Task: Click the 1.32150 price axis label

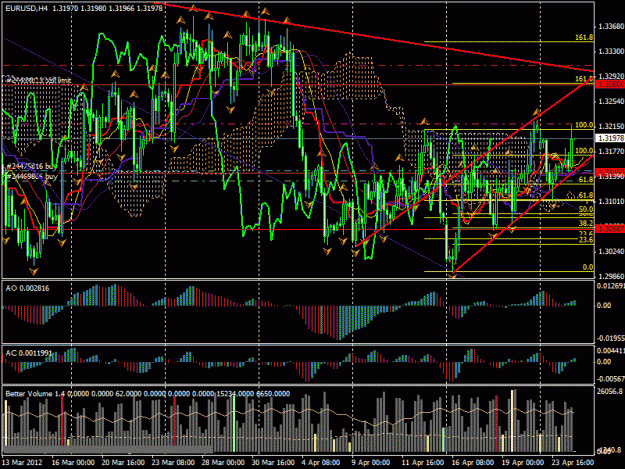Action: tap(611, 126)
